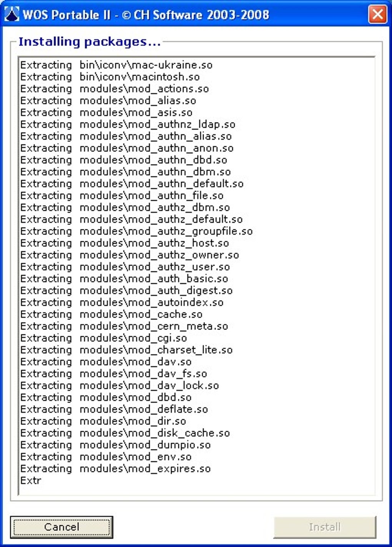
Task: Click the "Installing packages..." heading
Action: (90, 41)
